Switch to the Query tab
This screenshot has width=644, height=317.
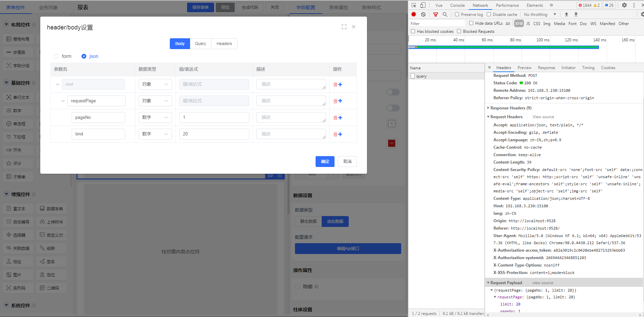click(x=201, y=44)
